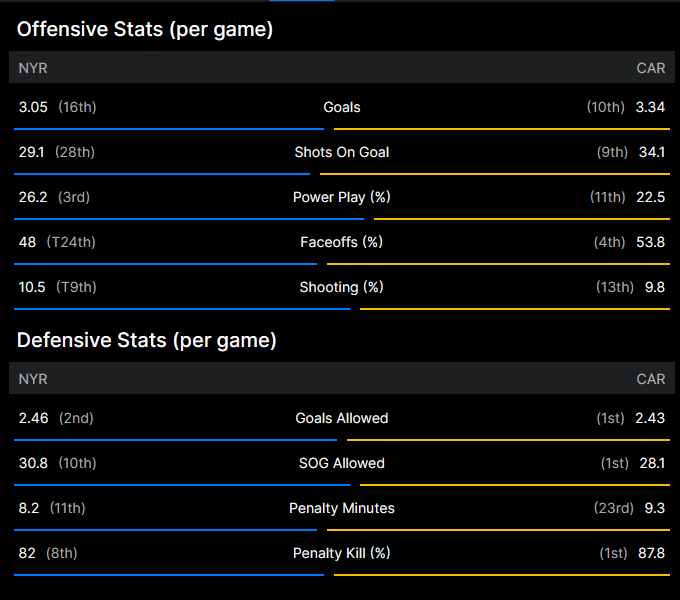Select the NYR label in offensive header
Viewport: 680px width, 600px height.
click(33, 68)
